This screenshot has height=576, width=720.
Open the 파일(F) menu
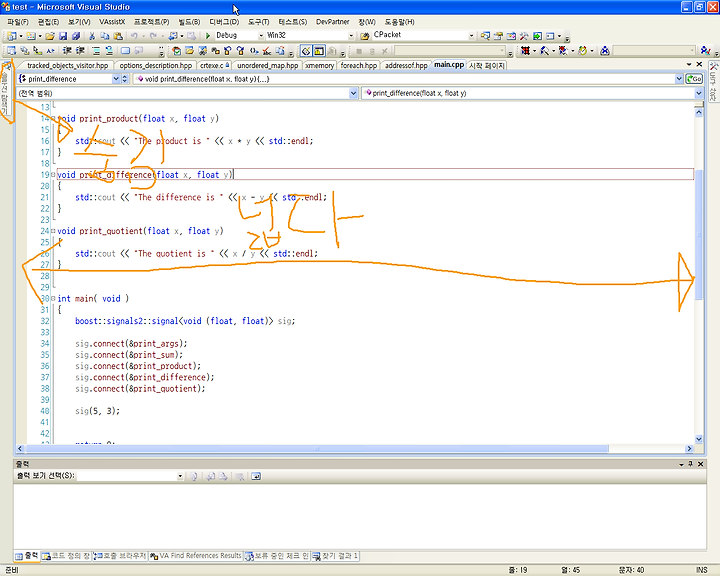coord(17,22)
